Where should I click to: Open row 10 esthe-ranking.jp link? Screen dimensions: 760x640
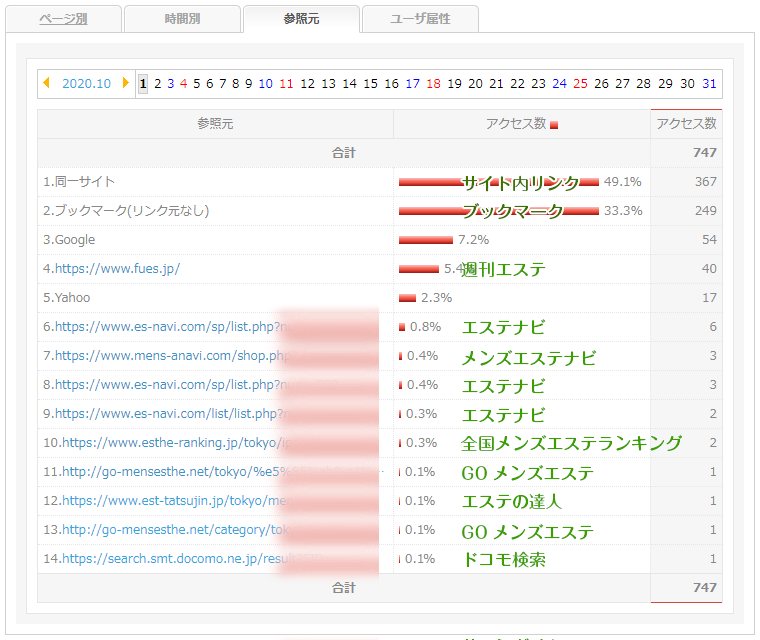coord(176,443)
